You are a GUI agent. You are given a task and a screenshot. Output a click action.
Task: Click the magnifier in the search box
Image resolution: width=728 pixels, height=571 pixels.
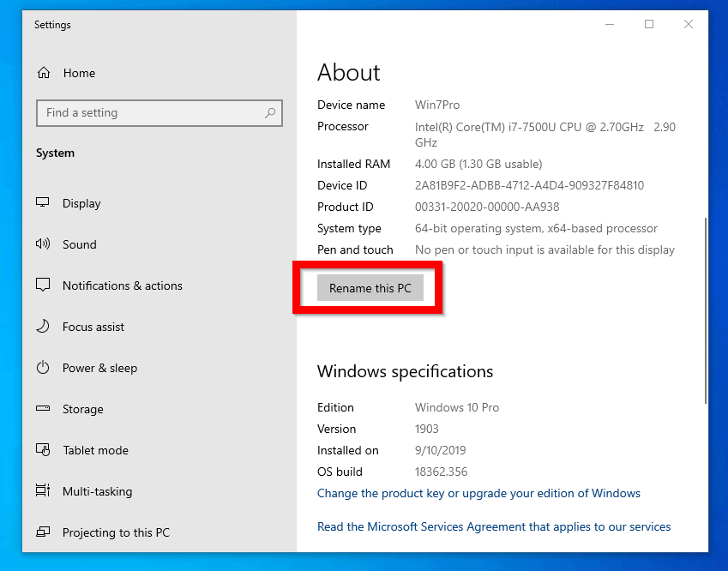tap(271, 112)
